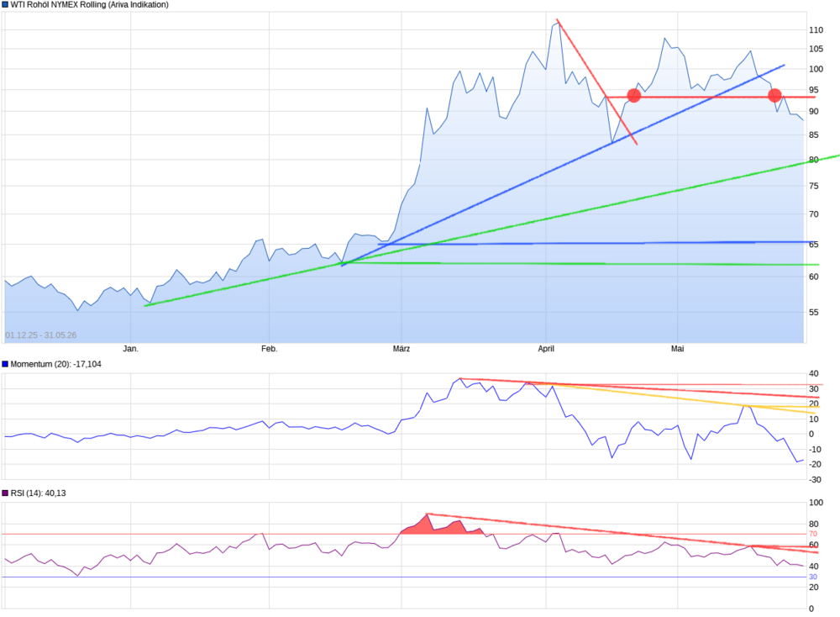Click the März axis label
The height and width of the screenshot is (617, 840).
tap(402, 349)
